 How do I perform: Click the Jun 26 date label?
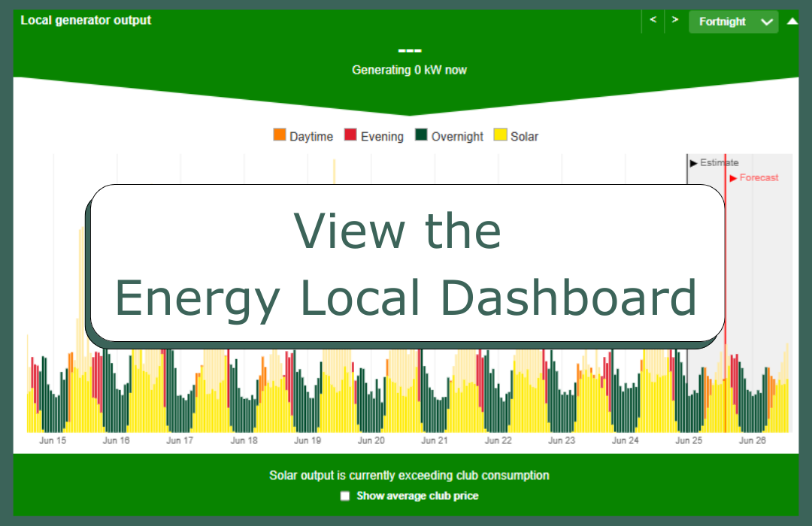tap(752, 441)
